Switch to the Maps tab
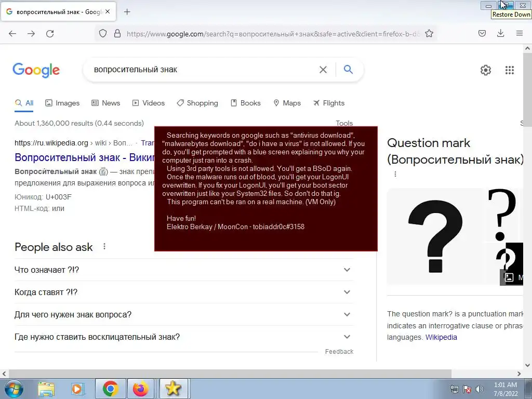 (287, 103)
